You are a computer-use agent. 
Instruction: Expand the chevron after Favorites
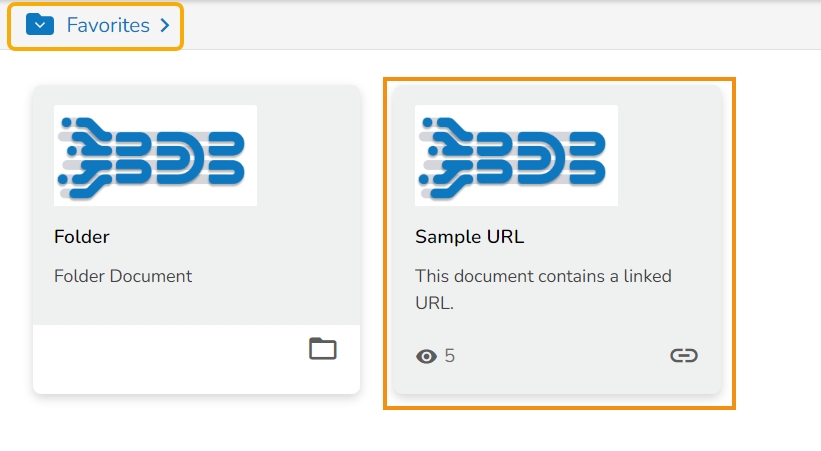click(165, 26)
